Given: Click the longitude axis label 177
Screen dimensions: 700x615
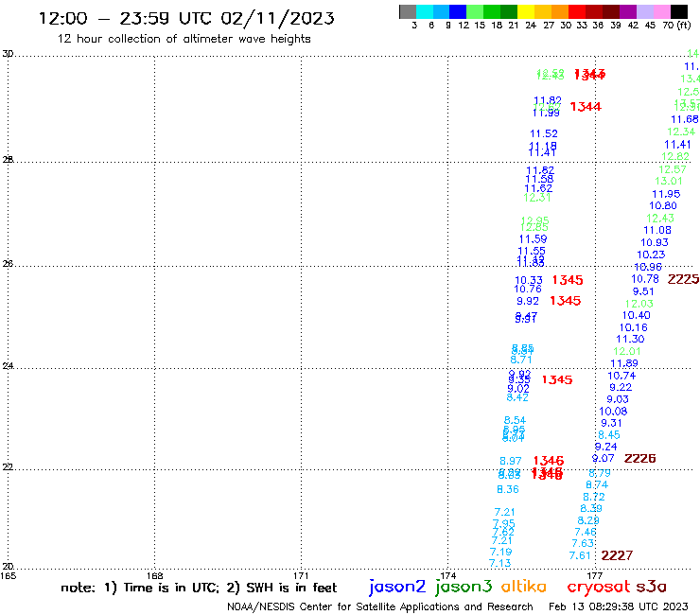Looking at the screenshot, I should coord(595,575).
